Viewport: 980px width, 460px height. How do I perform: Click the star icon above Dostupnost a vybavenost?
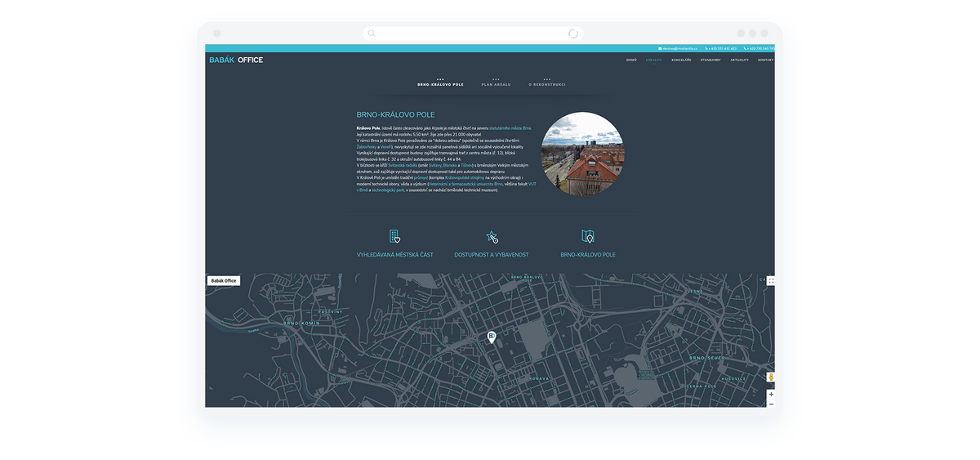click(491, 237)
